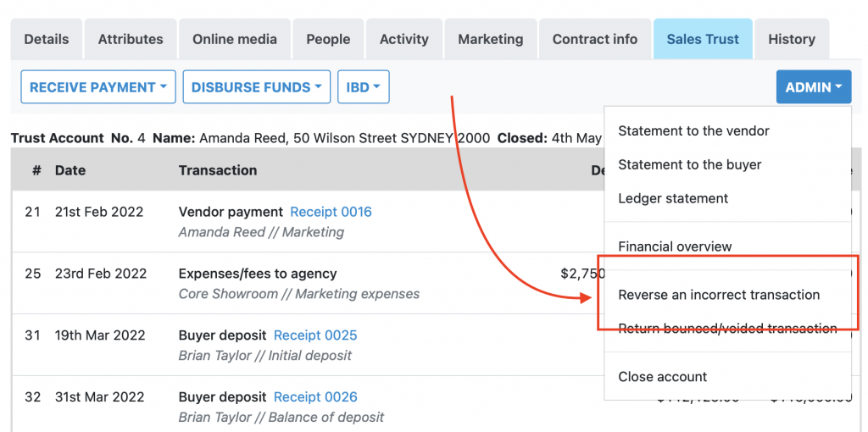This screenshot has width=868, height=432.
Task: Open the RECEIVE PAYMENT dropdown
Action: click(x=97, y=87)
